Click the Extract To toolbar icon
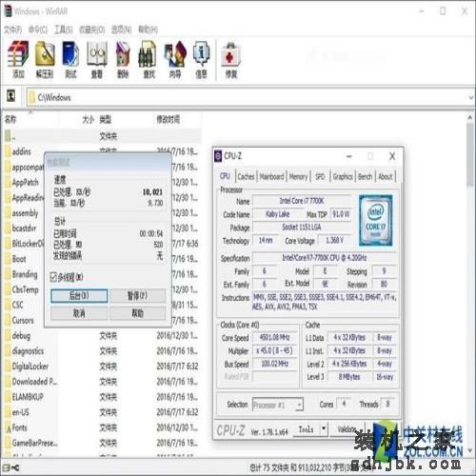 (45, 60)
